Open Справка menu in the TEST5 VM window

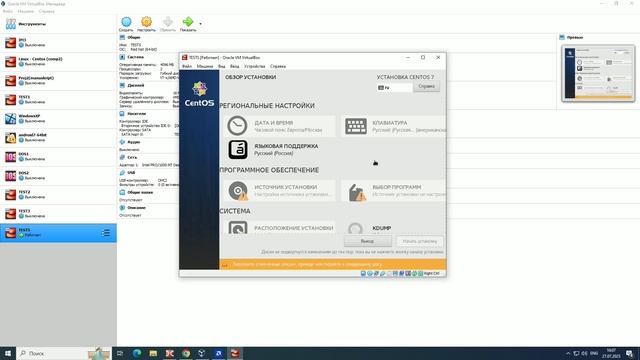point(278,66)
